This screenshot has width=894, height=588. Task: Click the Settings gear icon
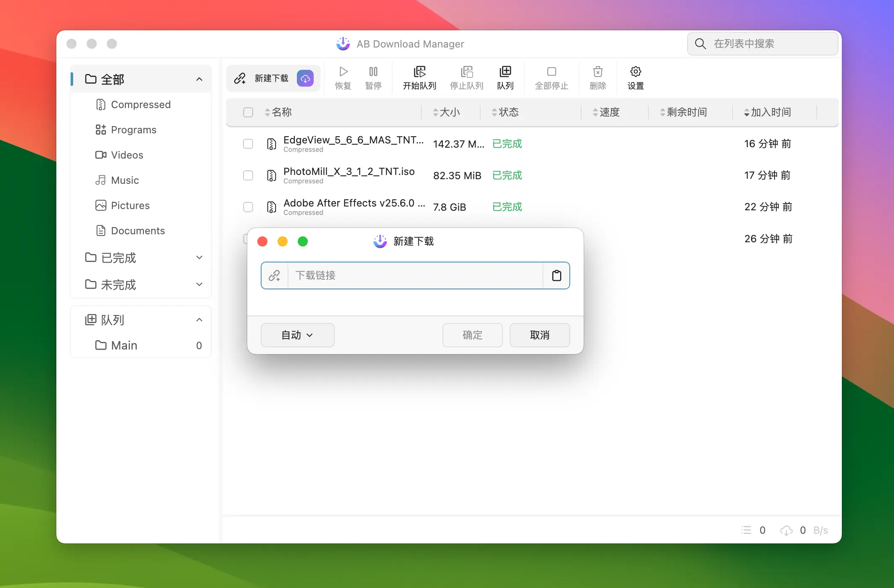coord(635,72)
